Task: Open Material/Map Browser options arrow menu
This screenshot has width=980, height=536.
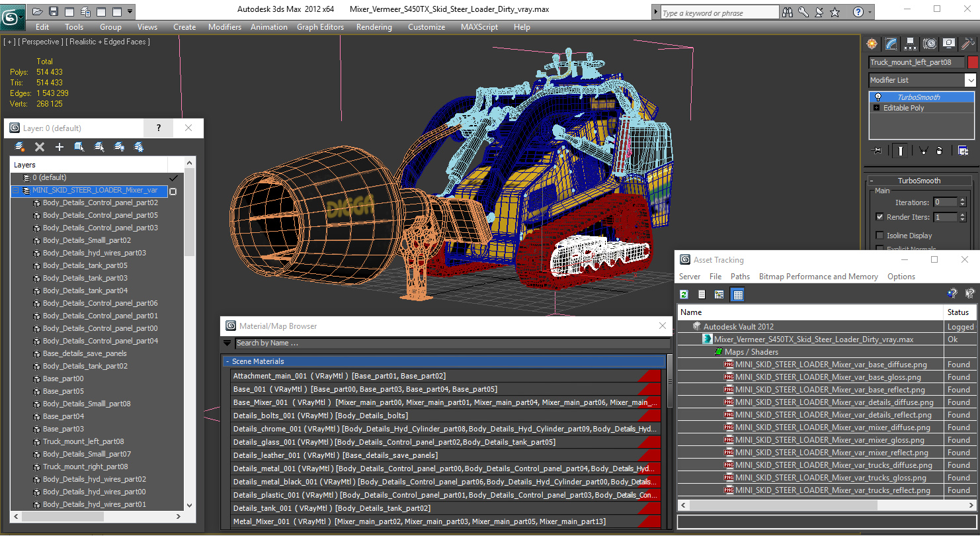Action: (227, 343)
